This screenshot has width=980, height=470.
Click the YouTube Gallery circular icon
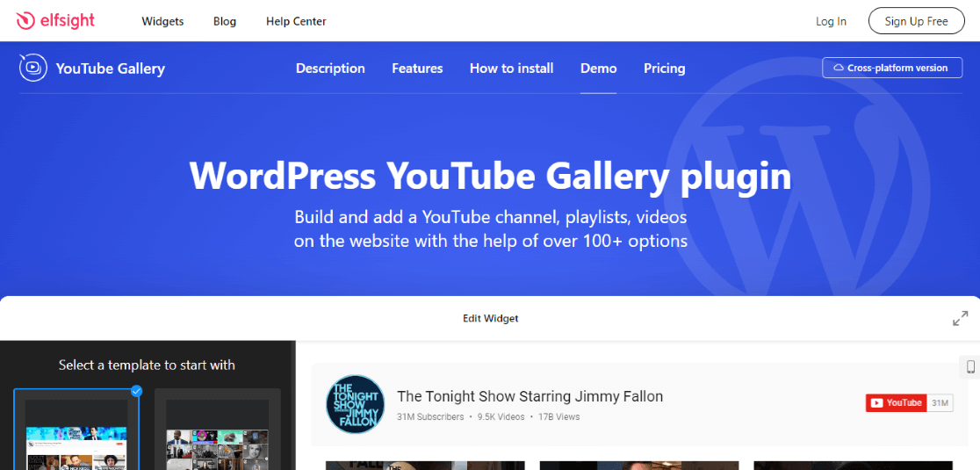[x=33, y=68]
